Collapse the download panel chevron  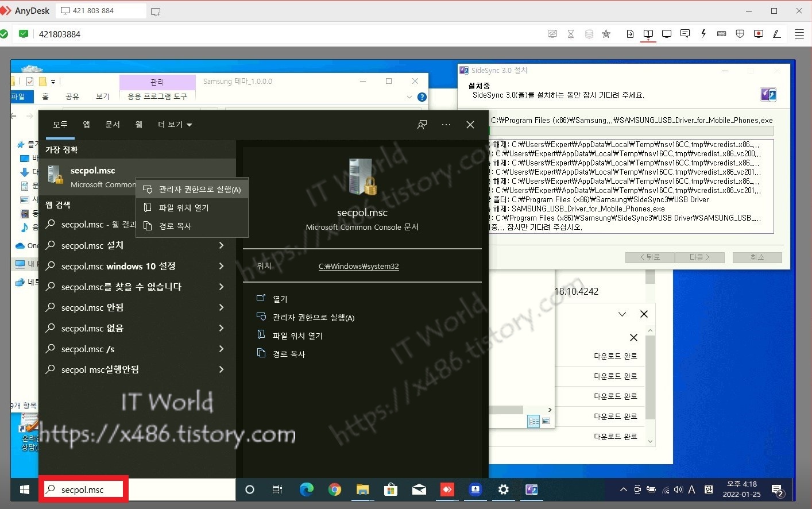622,314
